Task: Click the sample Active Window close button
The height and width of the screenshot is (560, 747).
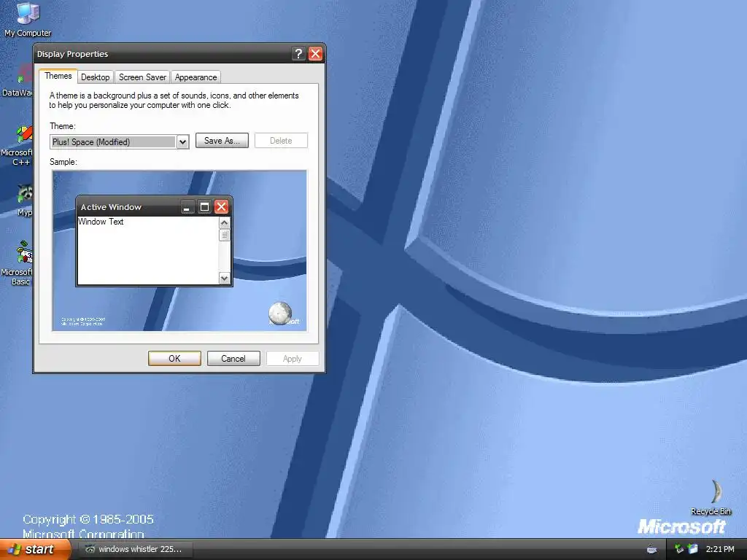Action: pyautogui.click(x=221, y=207)
